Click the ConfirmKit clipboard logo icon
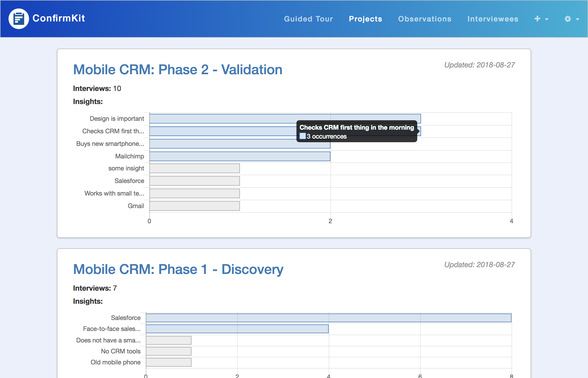 click(x=19, y=19)
